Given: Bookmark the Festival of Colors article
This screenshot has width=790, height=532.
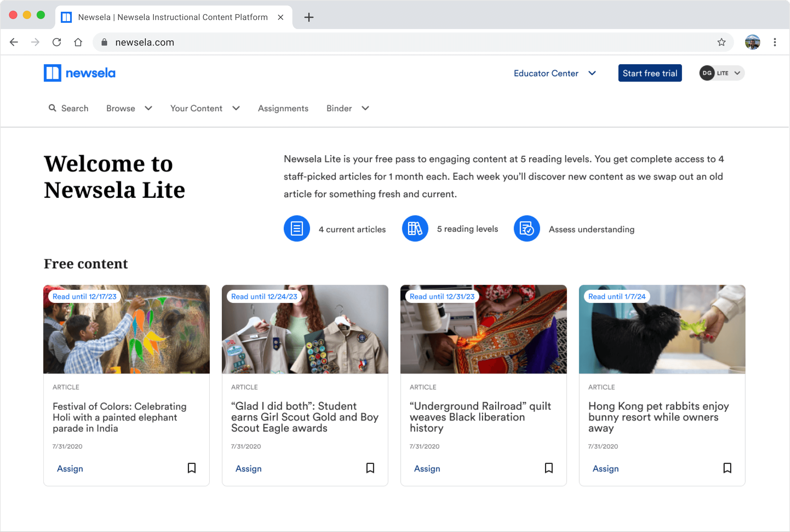Looking at the screenshot, I should coord(192,468).
